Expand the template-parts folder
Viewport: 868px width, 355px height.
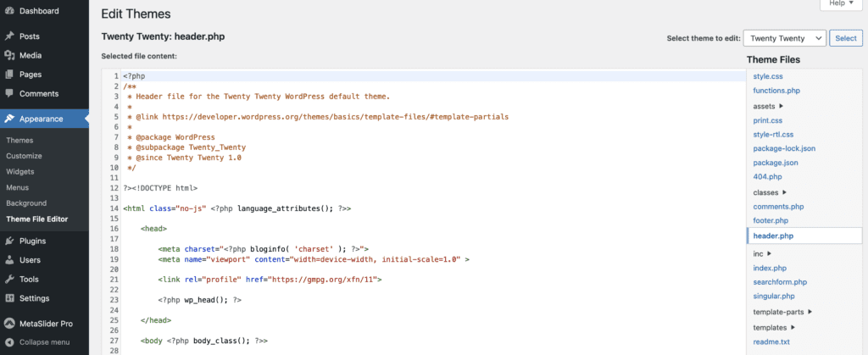click(x=782, y=312)
